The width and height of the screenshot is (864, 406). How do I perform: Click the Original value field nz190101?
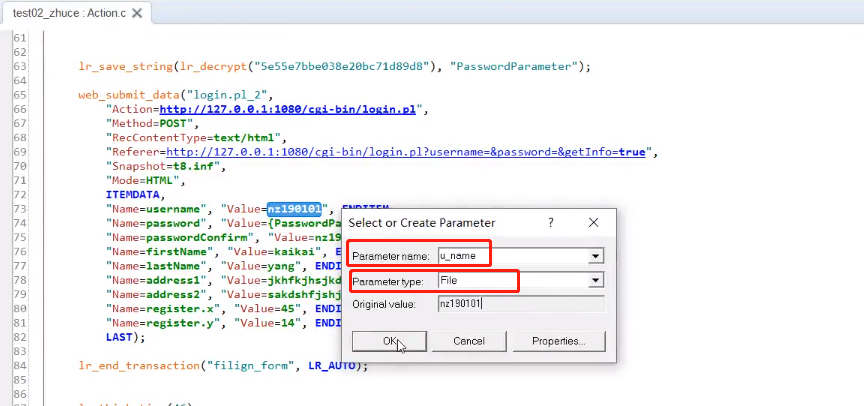(521, 304)
